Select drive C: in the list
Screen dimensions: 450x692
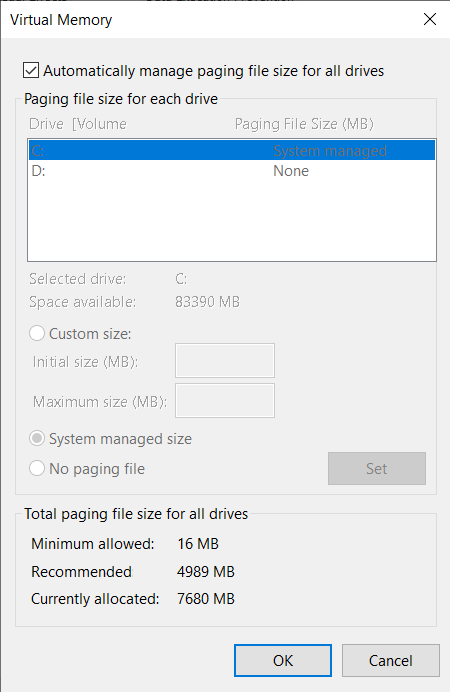pos(232,150)
